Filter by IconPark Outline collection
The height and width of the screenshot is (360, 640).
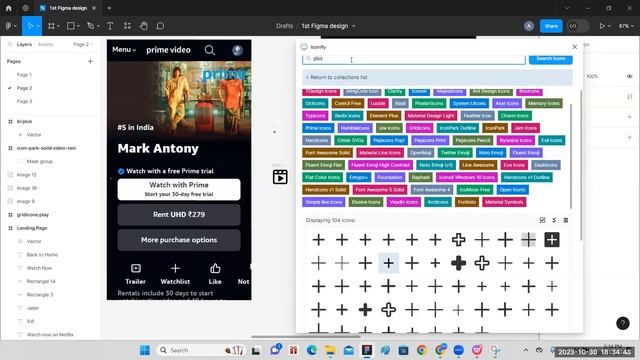click(458, 128)
